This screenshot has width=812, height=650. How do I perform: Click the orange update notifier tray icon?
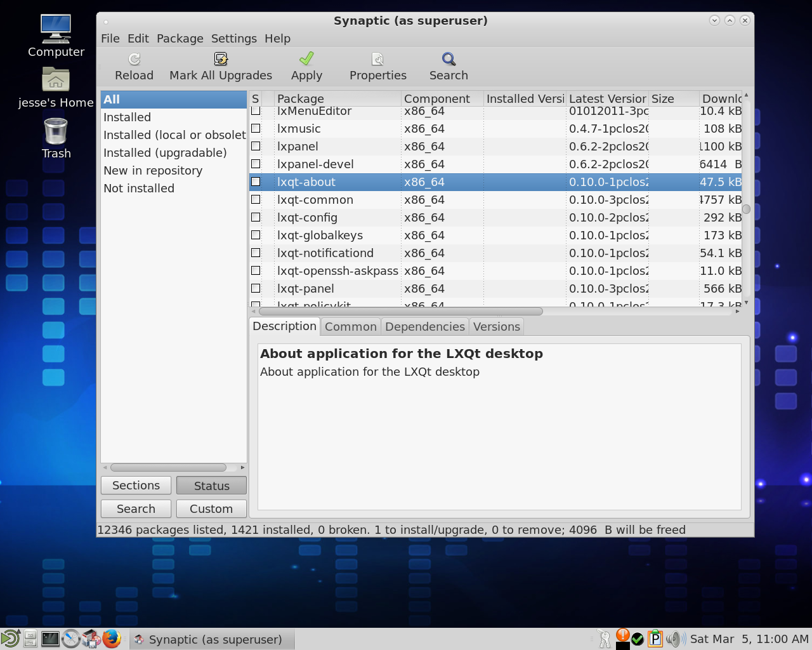622,635
